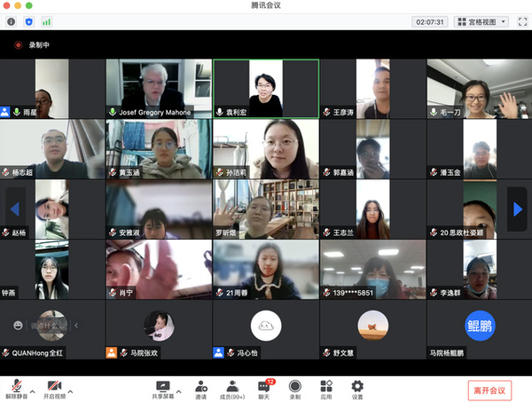
Task: Open 设置 settings gear
Action: point(357,389)
